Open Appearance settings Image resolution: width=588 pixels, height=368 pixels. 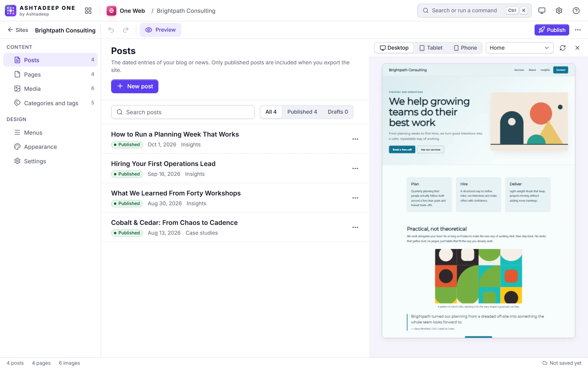(x=50, y=147)
